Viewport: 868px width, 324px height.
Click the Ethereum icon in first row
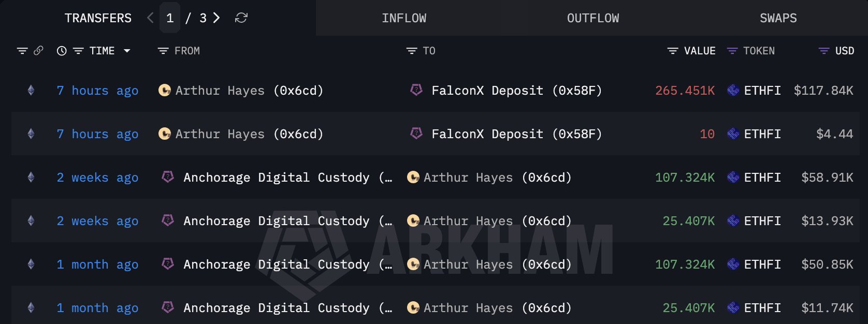tap(31, 91)
